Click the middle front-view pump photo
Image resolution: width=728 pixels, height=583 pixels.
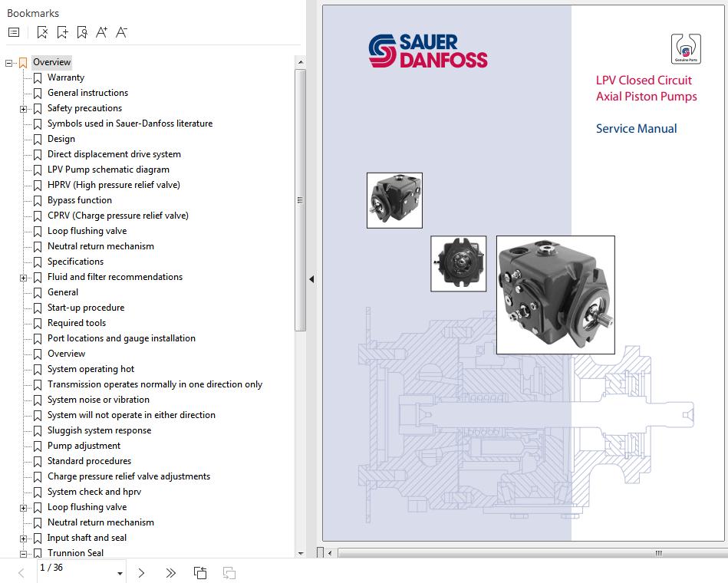point(458,264)
